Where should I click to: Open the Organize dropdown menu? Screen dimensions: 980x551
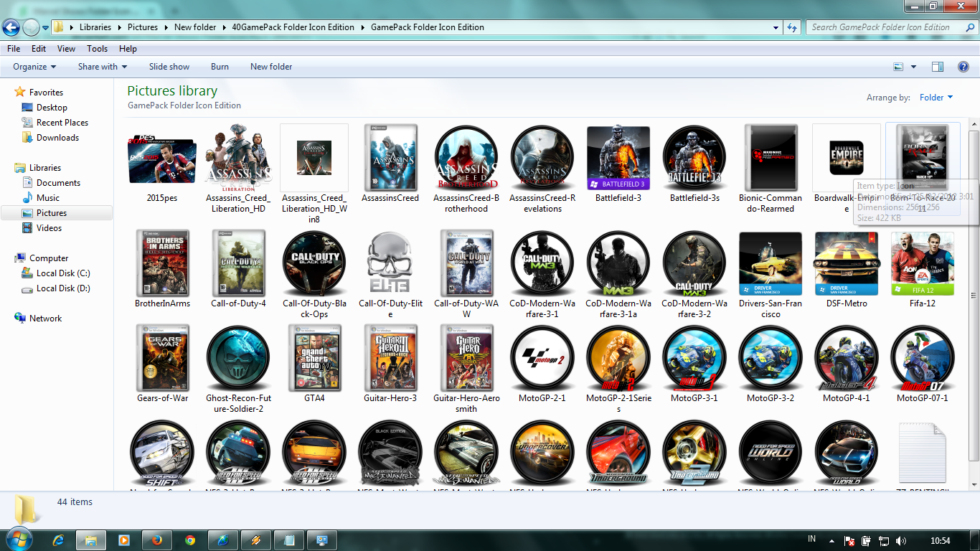34,67
